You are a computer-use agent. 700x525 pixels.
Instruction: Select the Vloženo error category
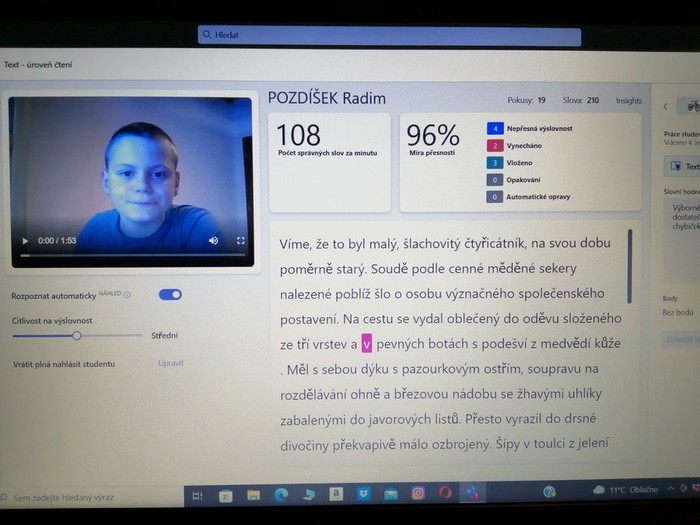click(496, 162)
